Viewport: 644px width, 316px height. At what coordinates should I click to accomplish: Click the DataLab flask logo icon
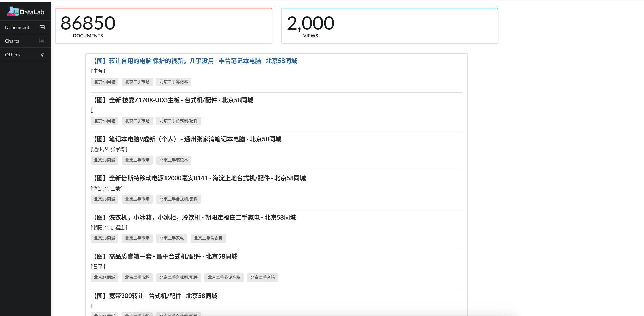[x=13, y=12]
